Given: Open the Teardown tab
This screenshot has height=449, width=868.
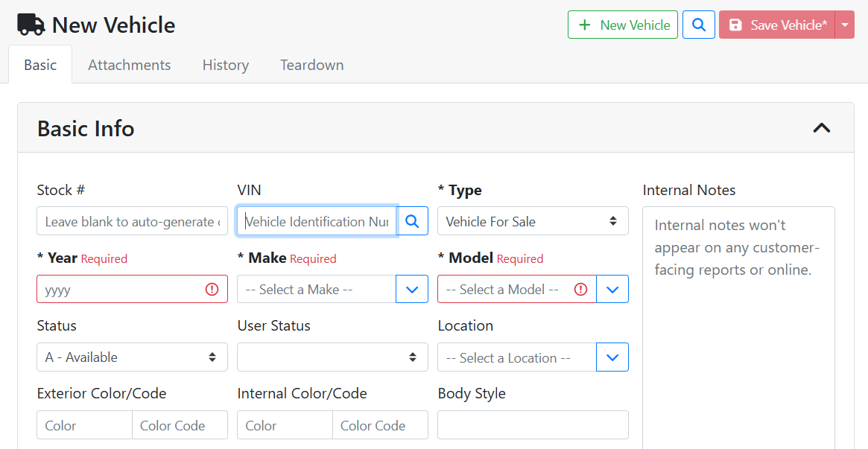Looking at the screenshot, I should pos(311,65).
